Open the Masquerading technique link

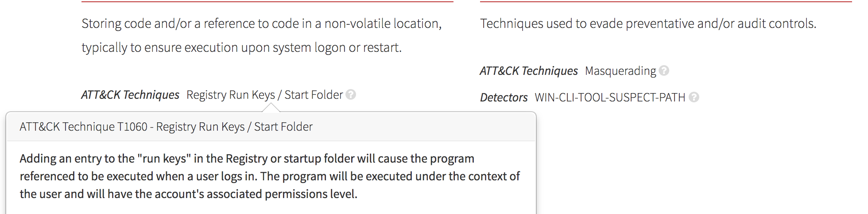point(620,71)
